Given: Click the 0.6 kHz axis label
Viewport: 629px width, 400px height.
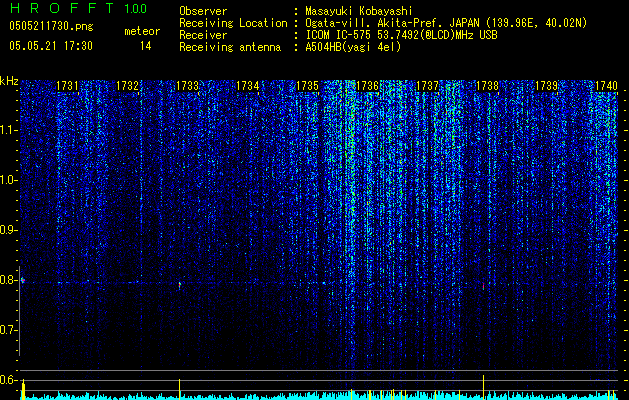Looking at the screenshot, I should pos(8,380).
